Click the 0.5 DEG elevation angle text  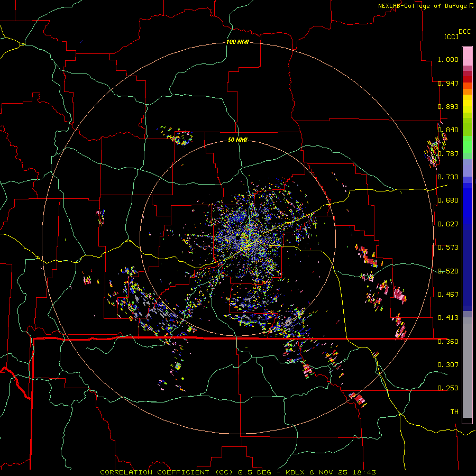point(254,472)
